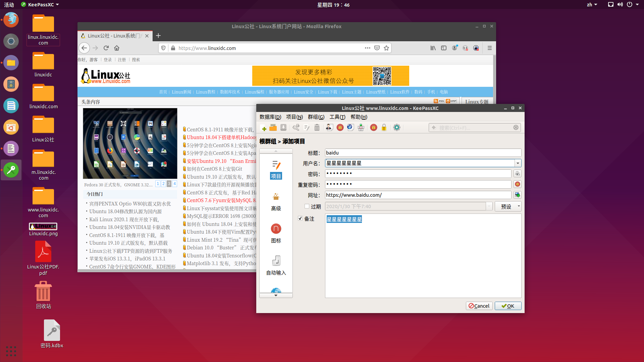This screenshot has height=362, width=644.
Task: Click slideshow page 2 link
Action: [x=163, y=184]
